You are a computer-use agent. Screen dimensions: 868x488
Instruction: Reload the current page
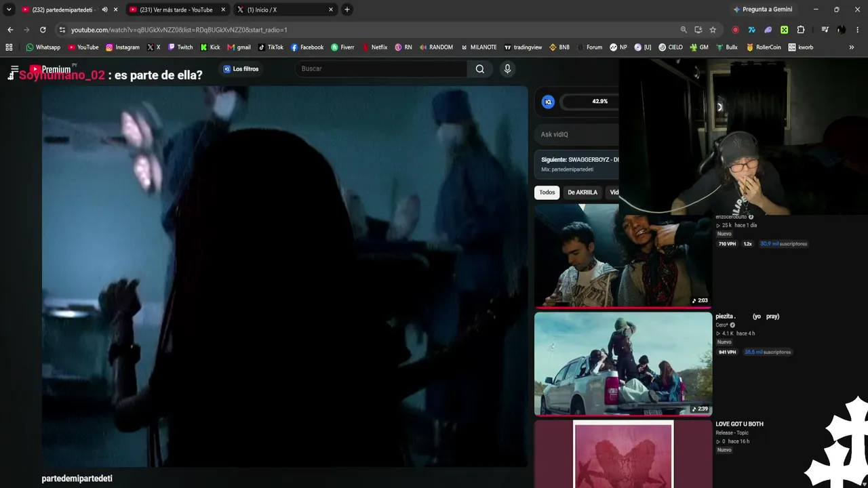43,30
